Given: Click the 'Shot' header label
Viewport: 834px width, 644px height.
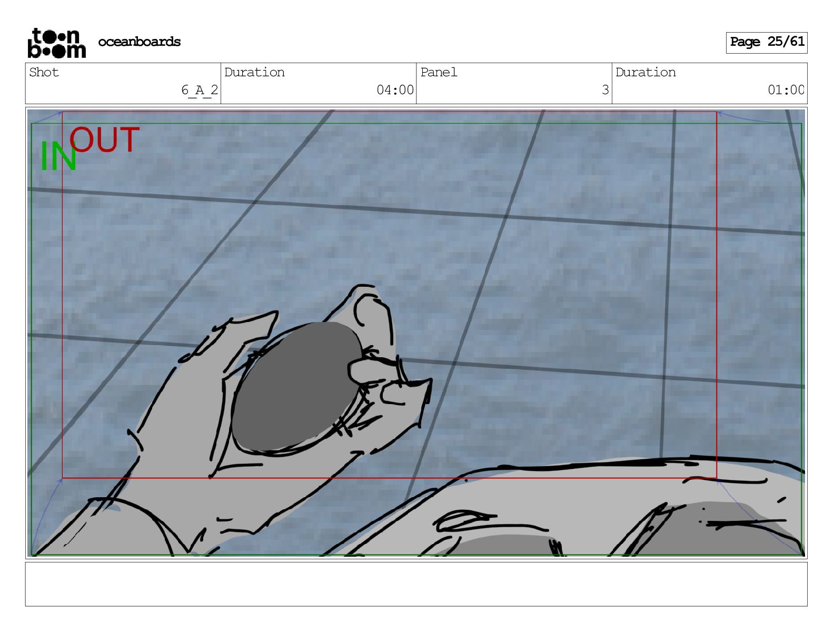Looking at the screenshot, I should (x=44, y=72).
